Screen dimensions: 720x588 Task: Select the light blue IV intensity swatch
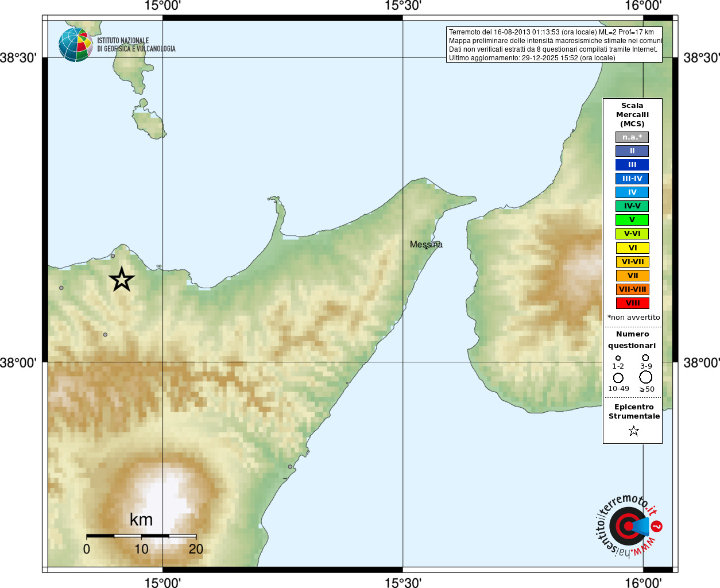pyautogui.click(x=632, y=192)
